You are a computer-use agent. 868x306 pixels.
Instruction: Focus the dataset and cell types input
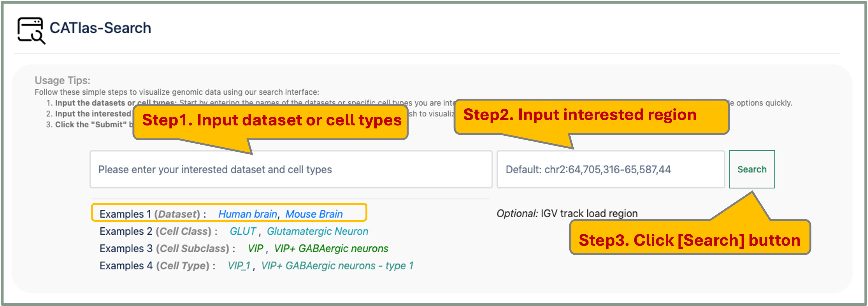291,169
